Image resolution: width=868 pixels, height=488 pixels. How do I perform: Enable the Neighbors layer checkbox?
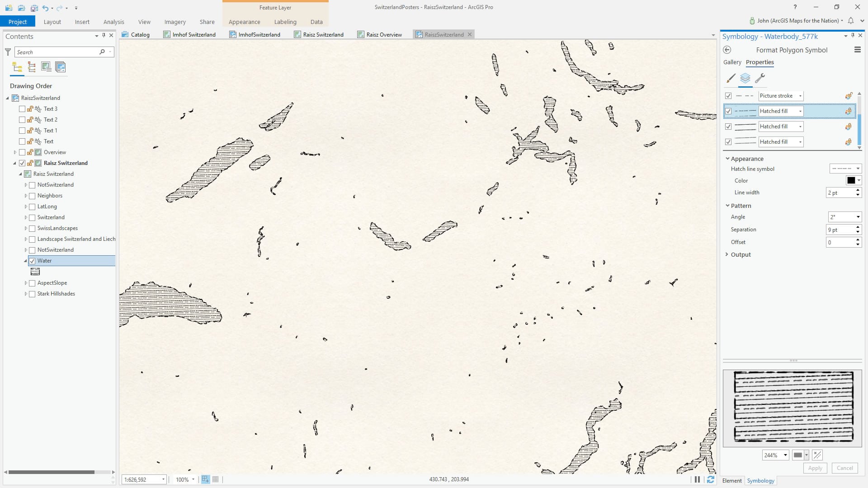[x=32, y=196]
